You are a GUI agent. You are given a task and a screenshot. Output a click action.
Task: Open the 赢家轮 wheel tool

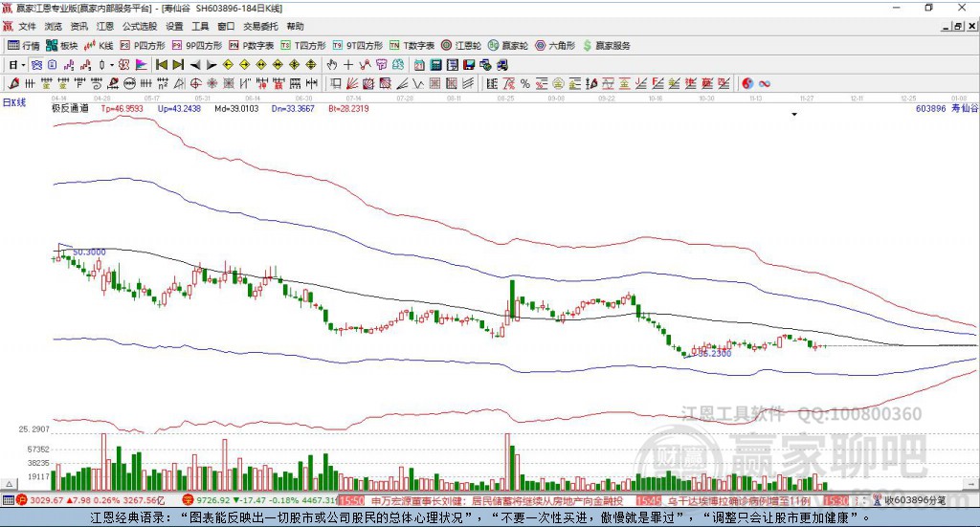(508, 46)
